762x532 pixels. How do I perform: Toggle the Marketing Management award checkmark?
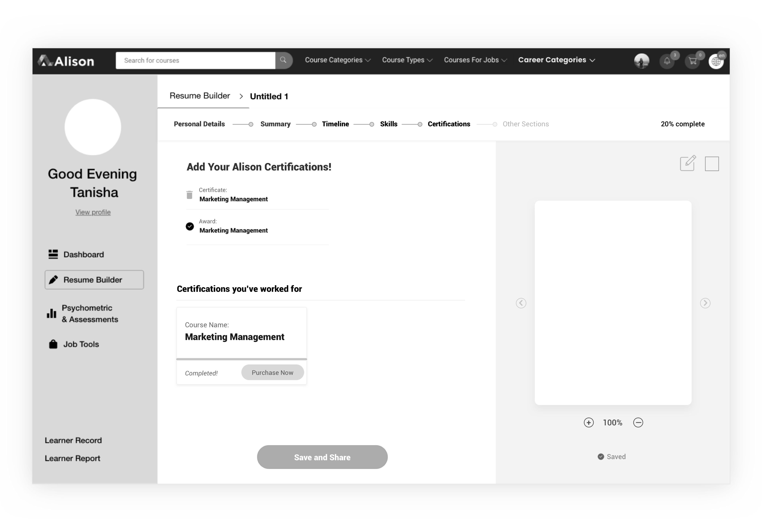[189, 226]
